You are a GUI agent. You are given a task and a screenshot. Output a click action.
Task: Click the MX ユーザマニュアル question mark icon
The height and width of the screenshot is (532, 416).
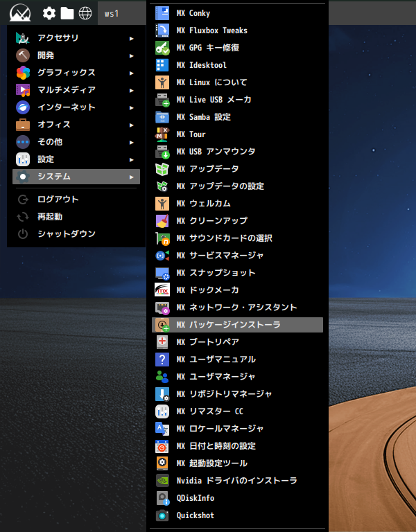(x=162, y=360)
